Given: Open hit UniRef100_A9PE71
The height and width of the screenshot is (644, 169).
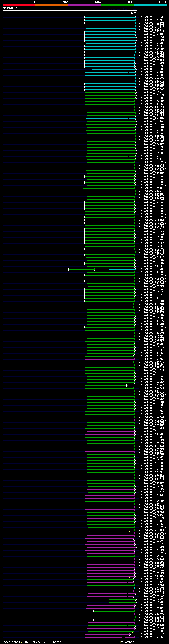Looking at the screenshot, I should (x=152, y=26).
